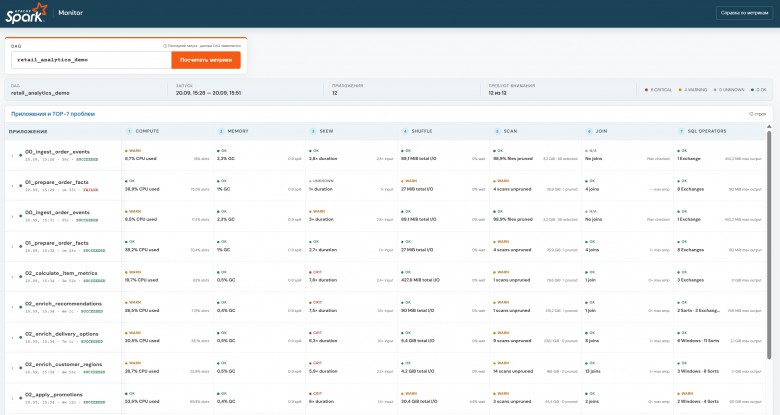The image size is (780, 415).
Task: Open the Справка по метрикам button
Action: tap(744, 13)
